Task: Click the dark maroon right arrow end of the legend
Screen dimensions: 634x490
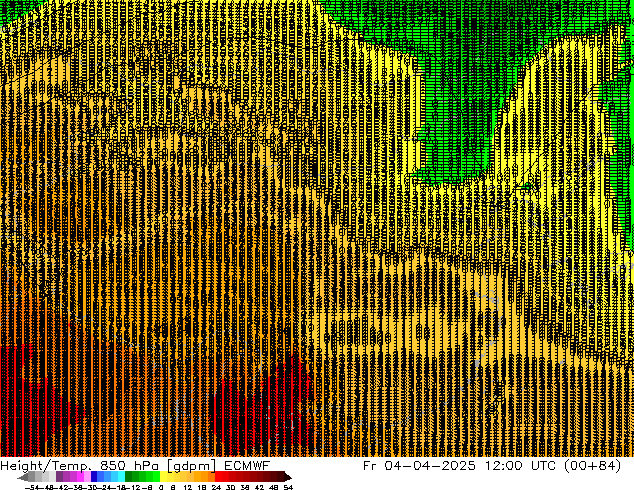Action: [x=287, y=477]
